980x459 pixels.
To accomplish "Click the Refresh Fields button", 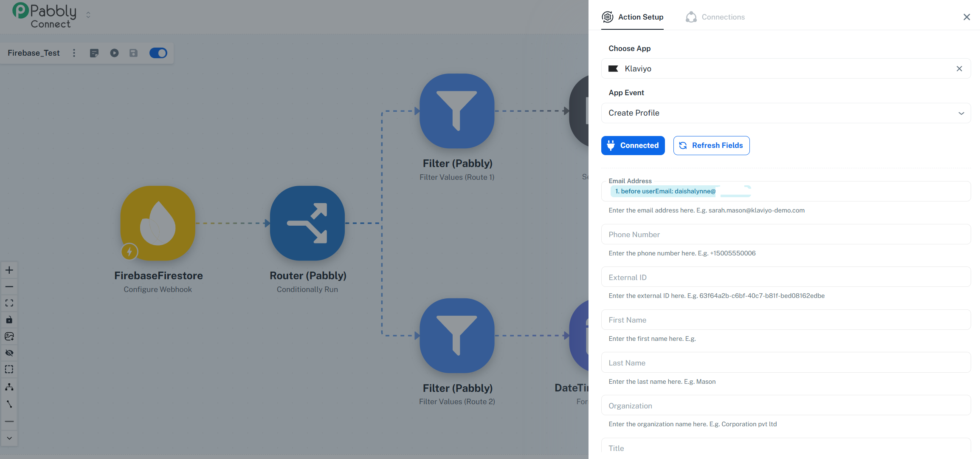I will pos(712,145).
